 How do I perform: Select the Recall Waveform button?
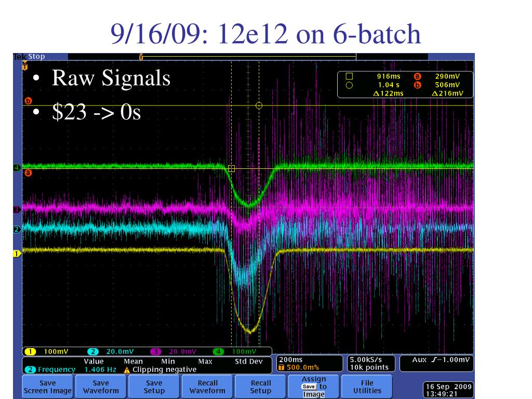pyautogui.click(x=207, y=387)
